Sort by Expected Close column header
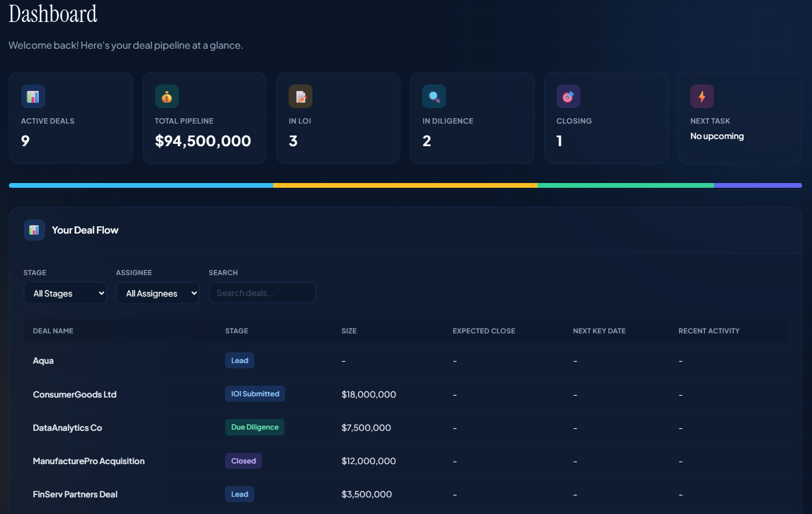The image size is (812, 514). (x=484, y=331)
